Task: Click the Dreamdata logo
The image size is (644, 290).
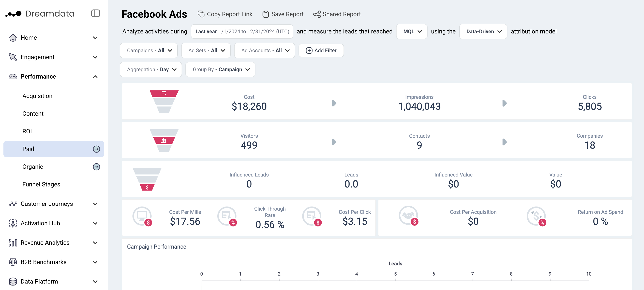Action: (40, 14)
